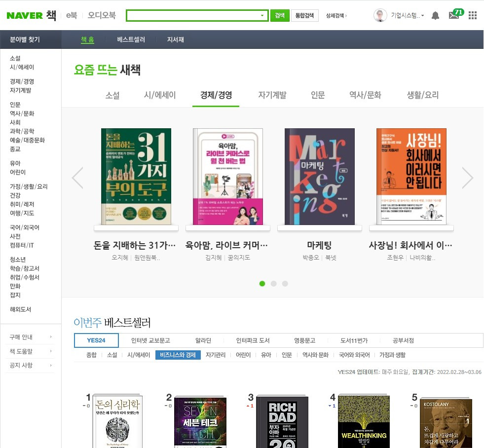Screen dimensions: 484x448
Task: Open 세븐 테크 bestseller cover ranked 2
Action: pos(200,421)
